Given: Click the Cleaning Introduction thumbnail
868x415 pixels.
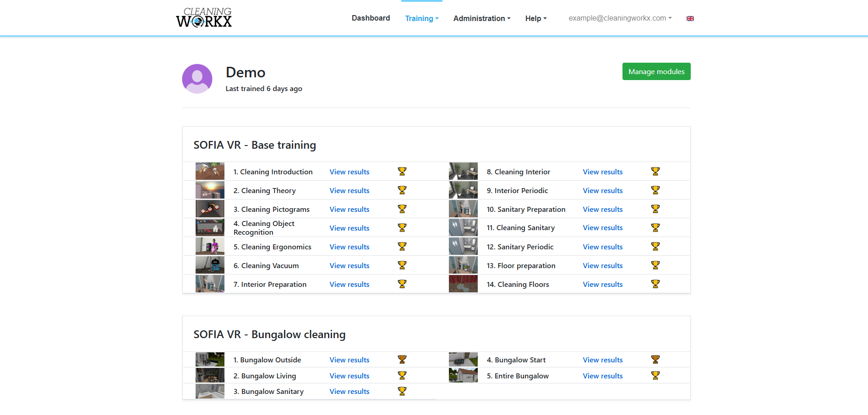Looking at the screenshot, I should click(210, 171).
